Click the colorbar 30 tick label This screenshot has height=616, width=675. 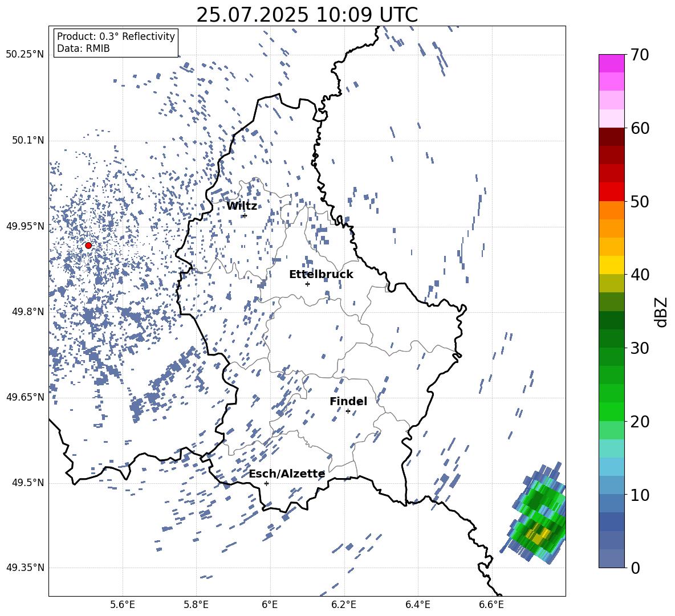click(x=640, y=348)
